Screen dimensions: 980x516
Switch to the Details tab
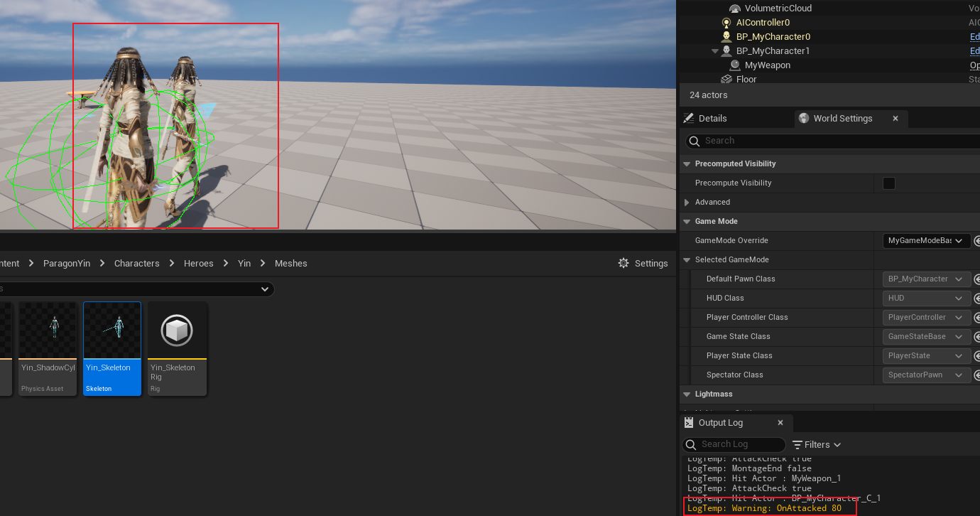pyautogui.click(x=712, y=118)
